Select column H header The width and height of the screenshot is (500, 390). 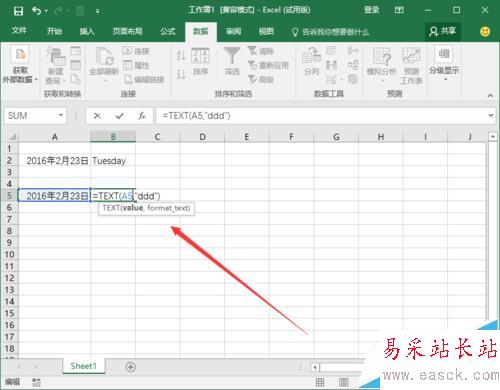pos(381,137)
